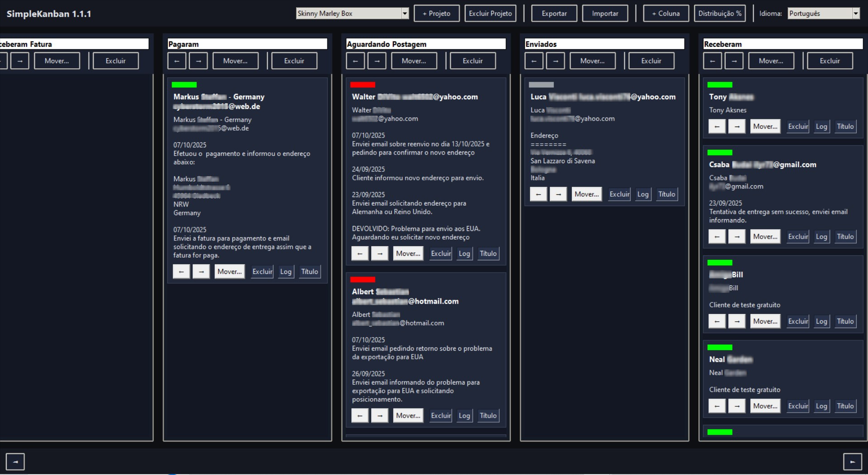Click the left arrow on Walter's card
Screen dimensions: 868x475
pos(360,254)
